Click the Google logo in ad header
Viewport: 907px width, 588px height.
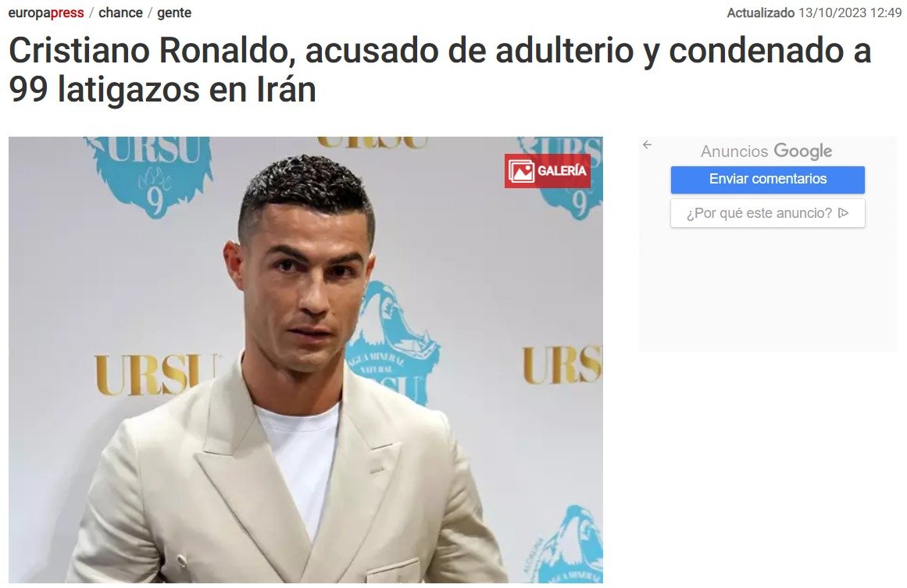[x=803, y=151]
